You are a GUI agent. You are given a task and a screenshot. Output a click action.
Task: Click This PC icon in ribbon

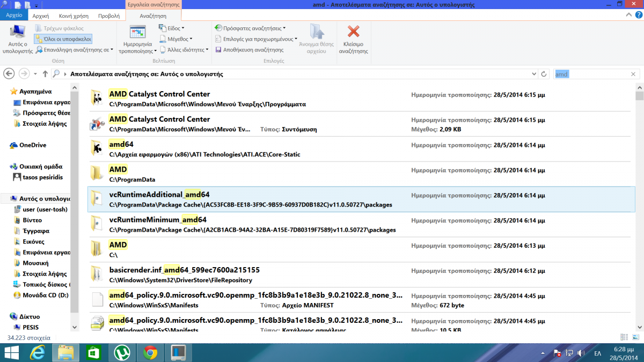(x=18, y=33)
